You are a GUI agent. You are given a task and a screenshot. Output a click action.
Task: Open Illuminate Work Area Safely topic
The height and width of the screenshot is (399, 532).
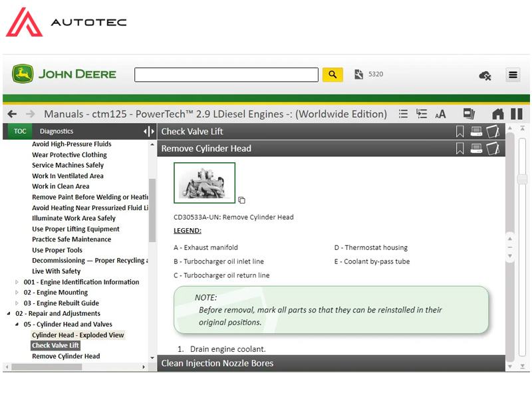74,218
